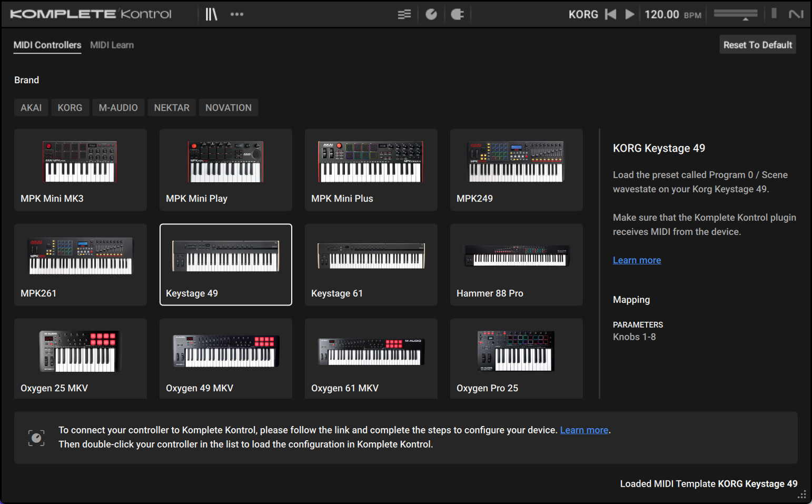
Task: Click the output level meter
Action: click(774, 13)
